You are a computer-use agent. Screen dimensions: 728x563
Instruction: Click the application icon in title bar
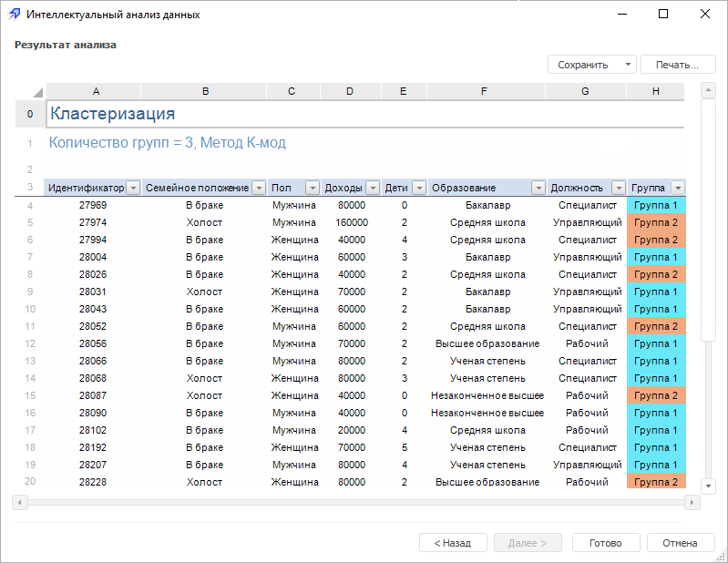pyautogui.click(x=15, y=15)
